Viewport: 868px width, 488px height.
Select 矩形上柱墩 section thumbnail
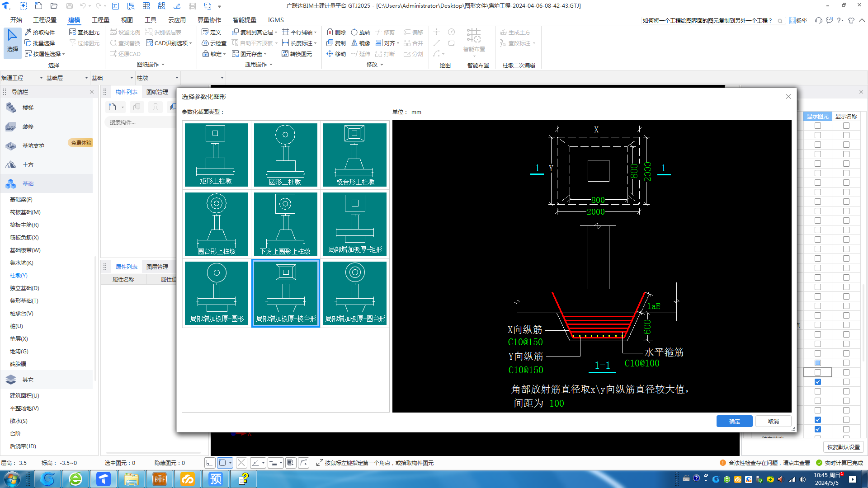(x=217, y=155)
